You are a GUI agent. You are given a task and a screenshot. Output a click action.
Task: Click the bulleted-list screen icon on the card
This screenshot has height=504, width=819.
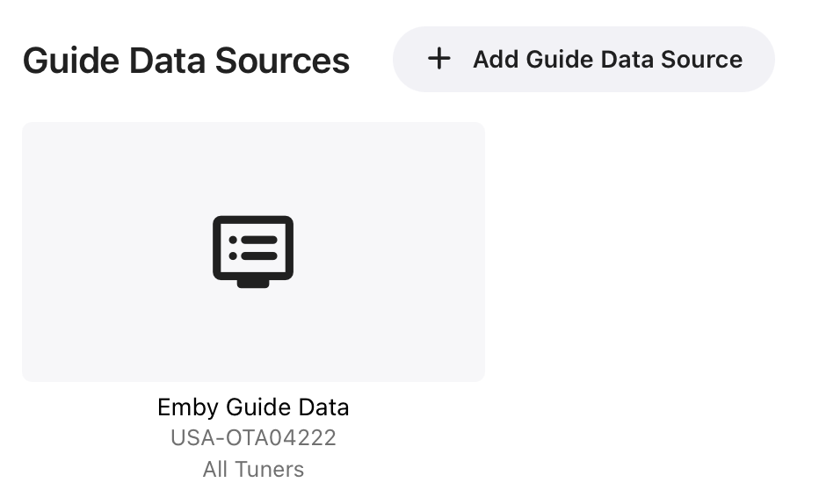pos(253,251)
